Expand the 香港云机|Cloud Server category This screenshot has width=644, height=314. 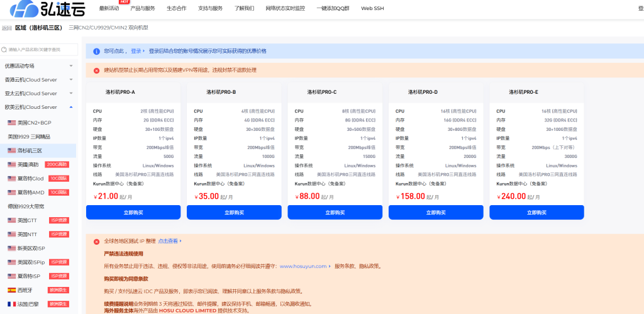[x=38, y=80]
